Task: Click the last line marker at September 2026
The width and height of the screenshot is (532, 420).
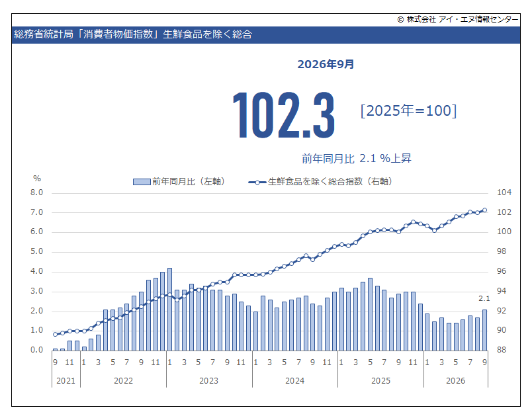Action: [484, 210]
